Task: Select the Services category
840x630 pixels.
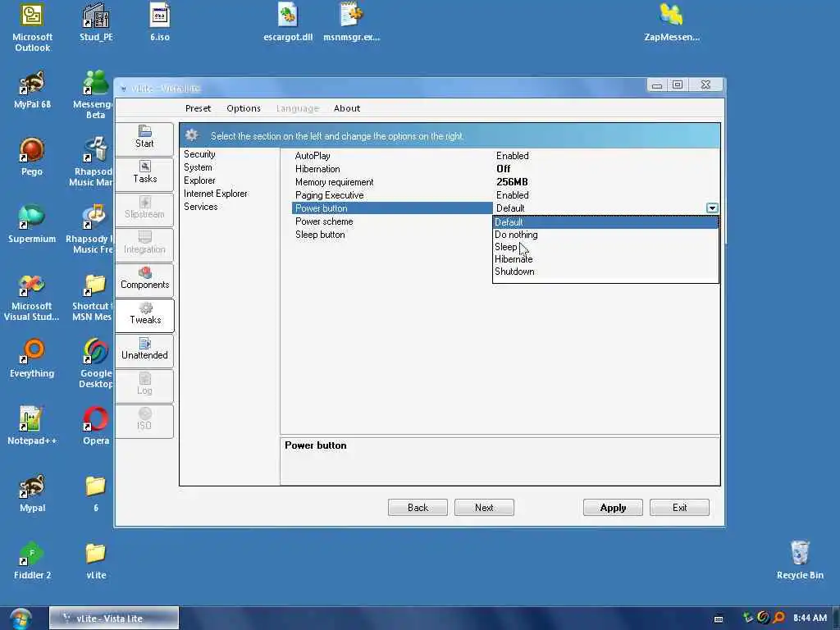Action: click(x=200, y=207)
